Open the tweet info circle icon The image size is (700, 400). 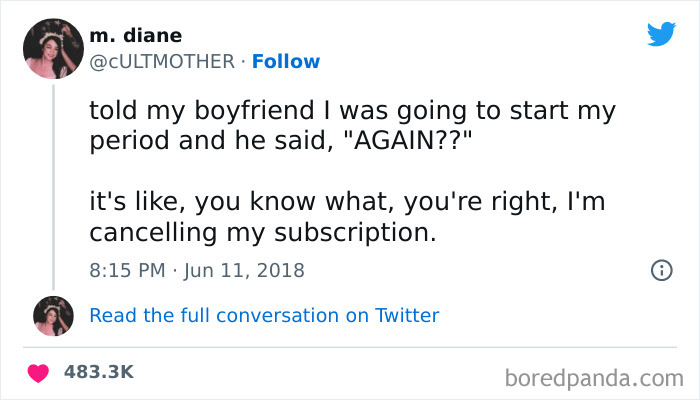coord(660,270)
